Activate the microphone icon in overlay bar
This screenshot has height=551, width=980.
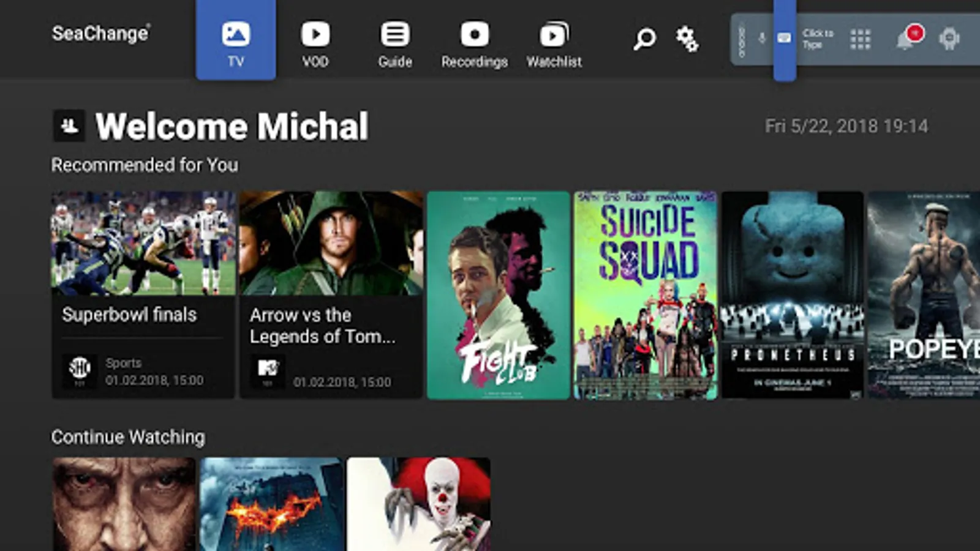762,39
